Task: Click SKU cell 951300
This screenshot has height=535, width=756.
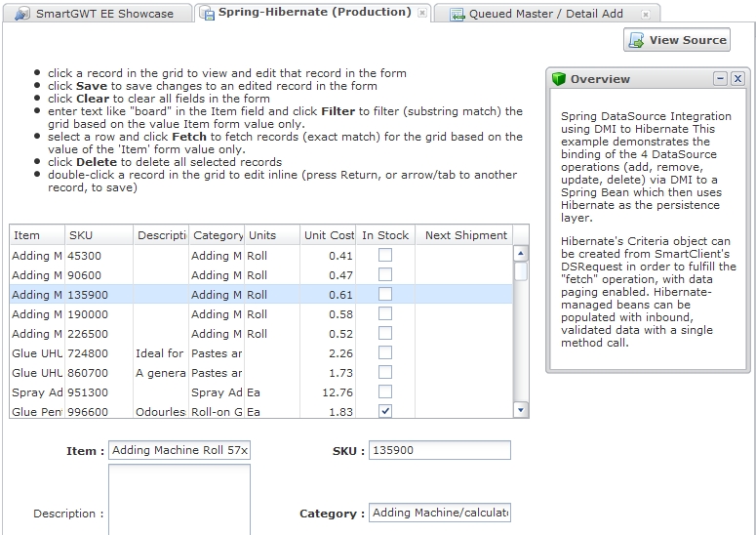Action: [x=99, y=392]
